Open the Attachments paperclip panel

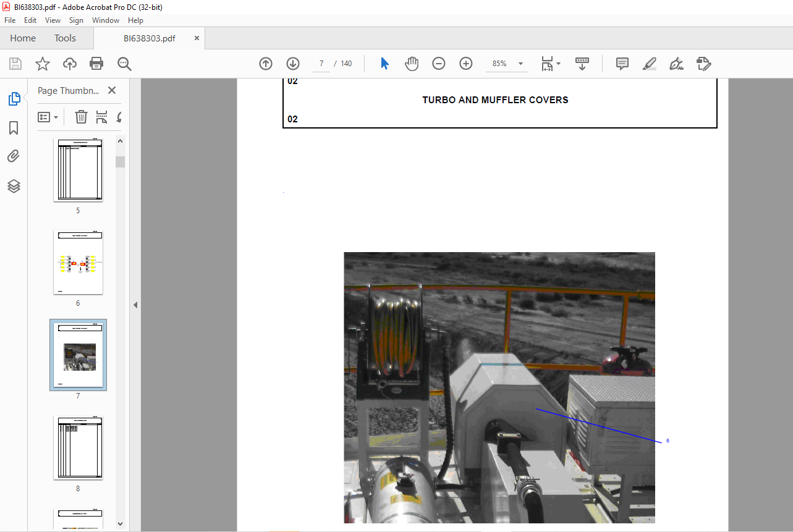click(14, 156)
